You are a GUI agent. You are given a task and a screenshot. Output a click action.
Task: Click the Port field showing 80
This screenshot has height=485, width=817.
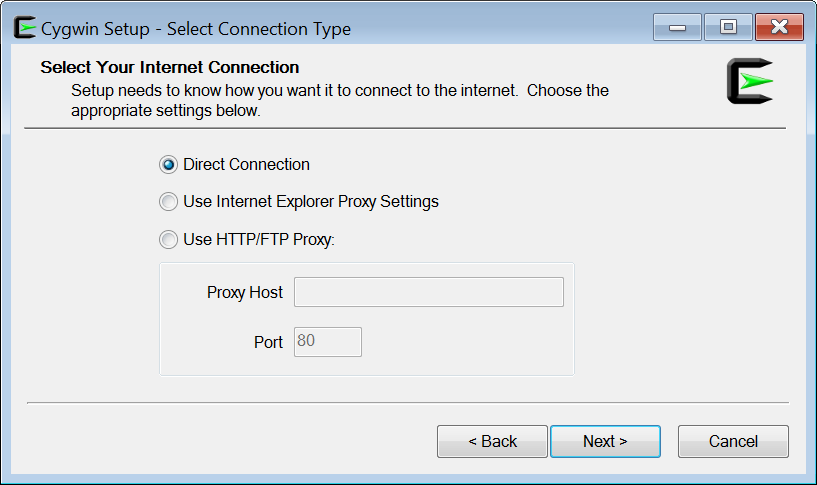pyautogui.click(x=328, y=342)
